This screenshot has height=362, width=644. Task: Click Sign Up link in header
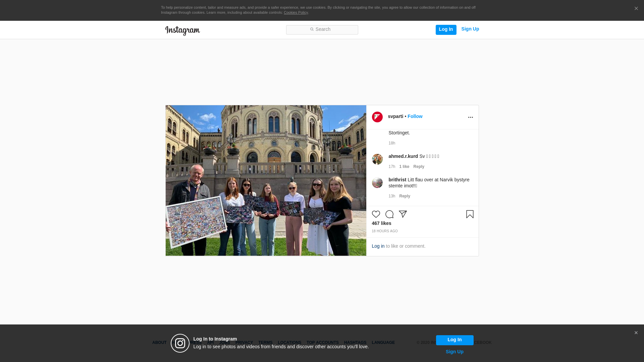tap(470, 29)
